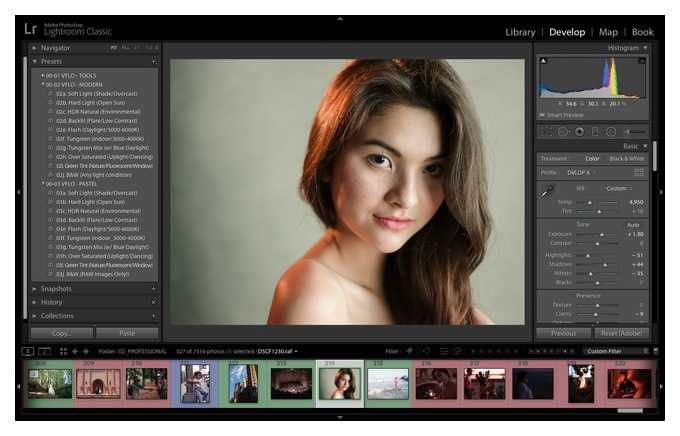Hide the filmstrip with bottom edge arrow
This screenshot has width=680, height=436.
tap(340, 417)
